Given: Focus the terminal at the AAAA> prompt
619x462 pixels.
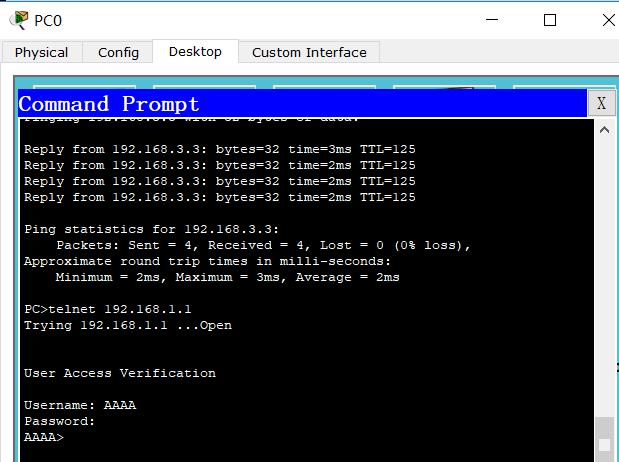Looking at the screenshot, I should (x=44, y=437).
